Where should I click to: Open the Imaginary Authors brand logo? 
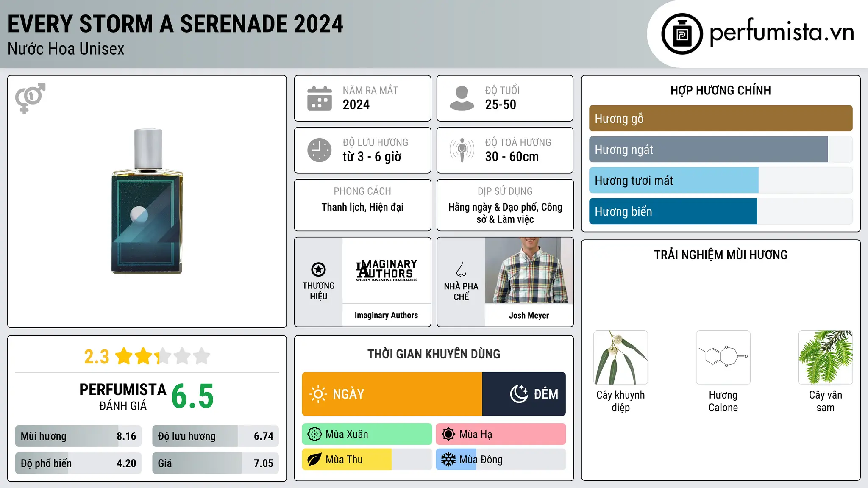387,270
